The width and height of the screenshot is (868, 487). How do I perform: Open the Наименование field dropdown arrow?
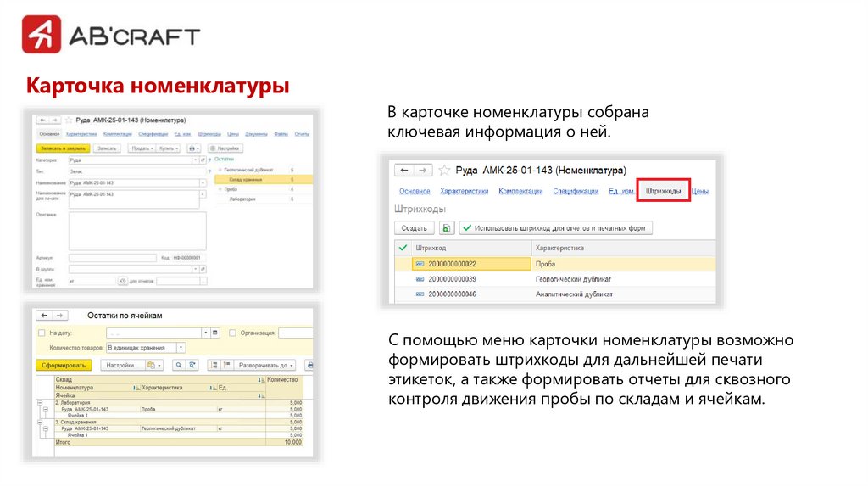(x=203, y=182)
